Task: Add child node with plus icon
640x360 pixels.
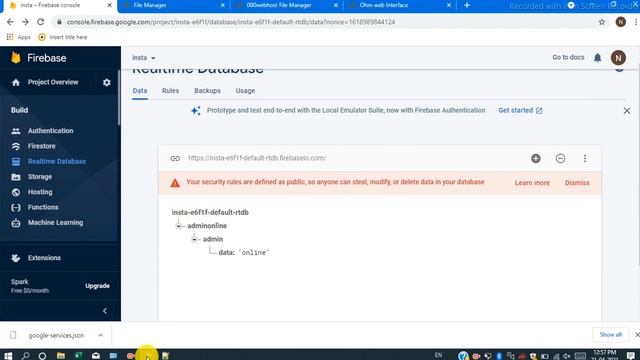Action: [536, 158]
